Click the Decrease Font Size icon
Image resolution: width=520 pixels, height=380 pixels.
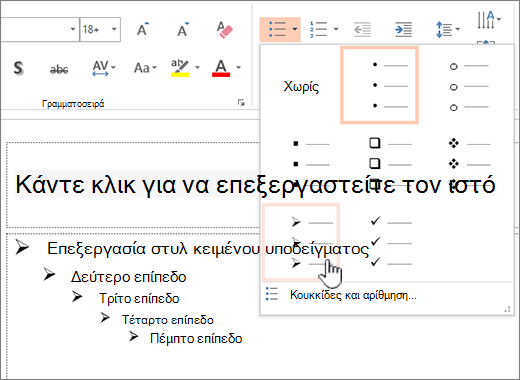pos(183,30)
